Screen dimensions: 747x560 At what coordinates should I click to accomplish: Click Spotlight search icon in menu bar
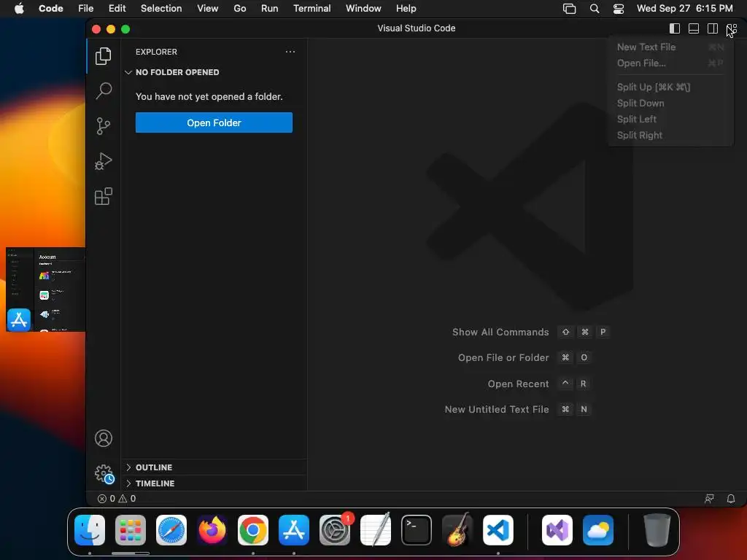point(595,9)
